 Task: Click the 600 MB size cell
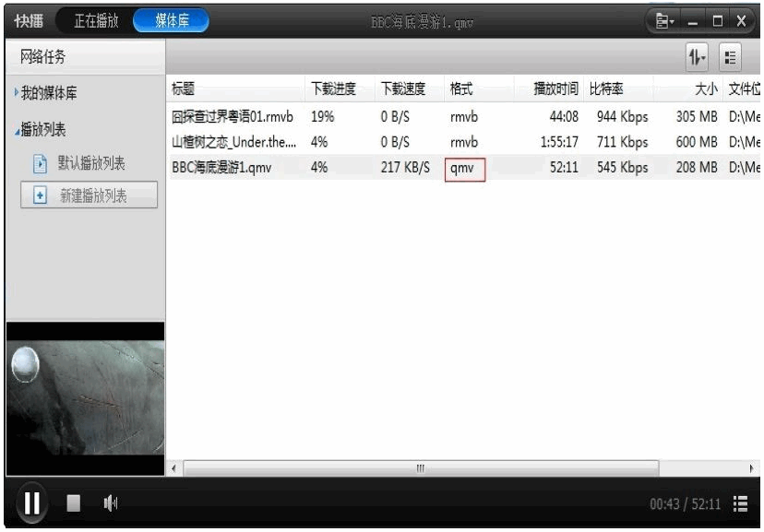coord(697,142)
